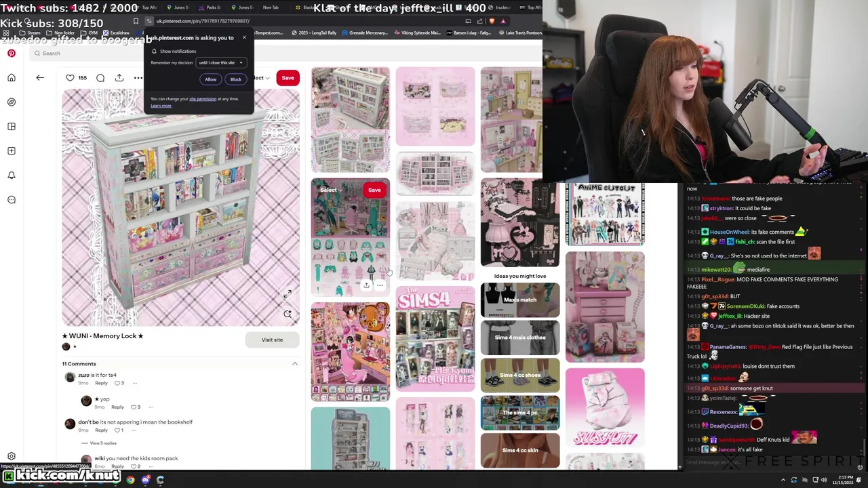This screenshot has height=488, width=868.
Task: Click the Visit site button
Action: [x=272, y=340]
